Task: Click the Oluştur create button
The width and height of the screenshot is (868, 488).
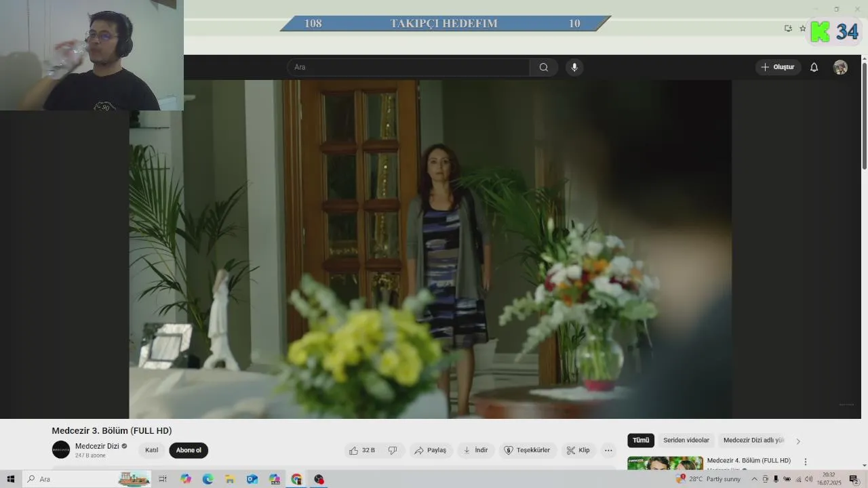Action: (778, 67)
